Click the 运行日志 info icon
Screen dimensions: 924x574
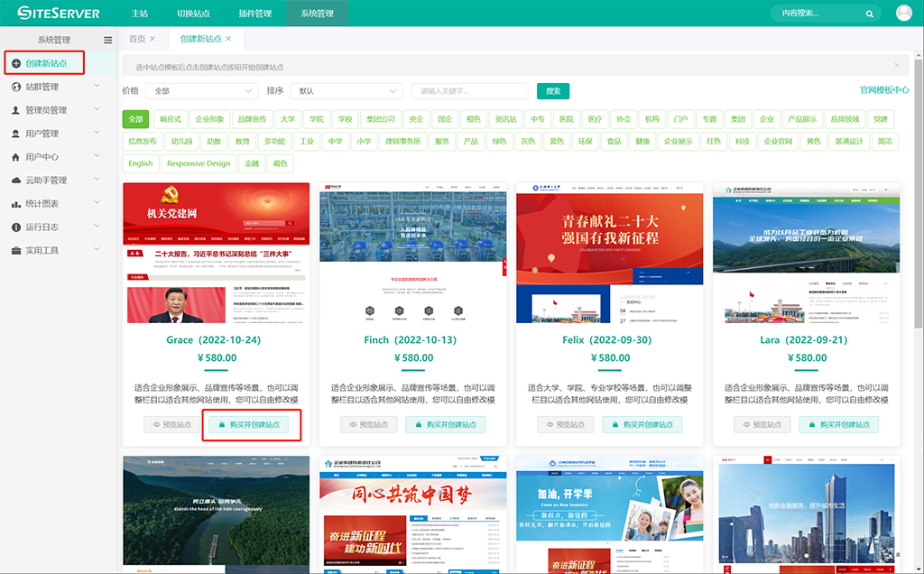[x=17, y=227]
